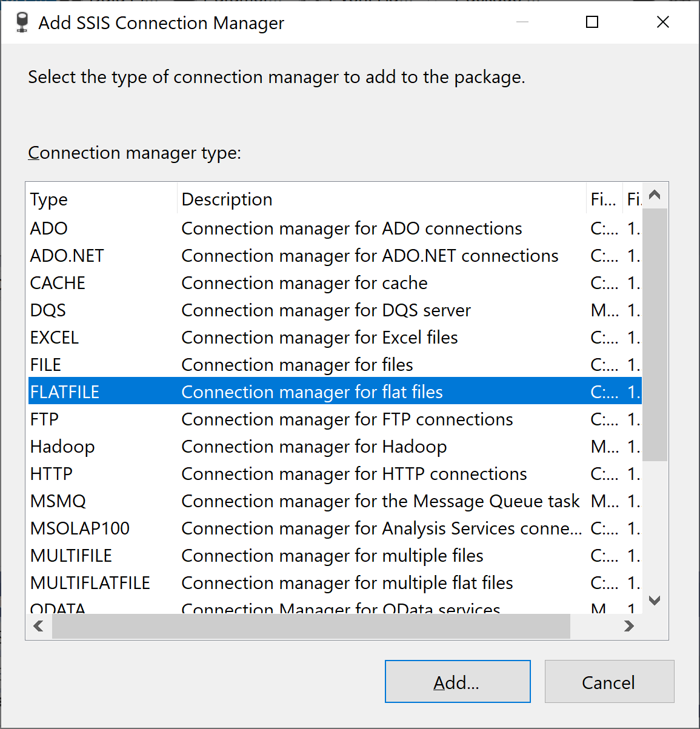Screen dimensions: 700x729
Task: Click the down scroll arrow of the list
Action: point(655,600)
